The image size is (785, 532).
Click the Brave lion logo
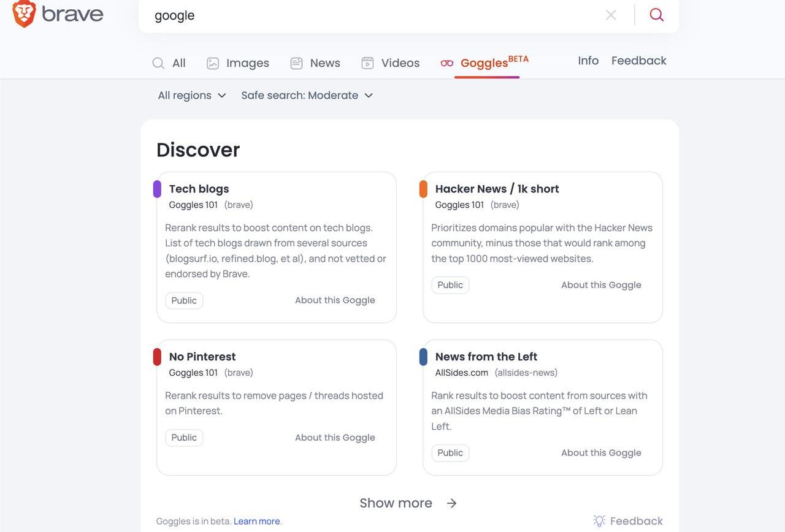(25, 13)
